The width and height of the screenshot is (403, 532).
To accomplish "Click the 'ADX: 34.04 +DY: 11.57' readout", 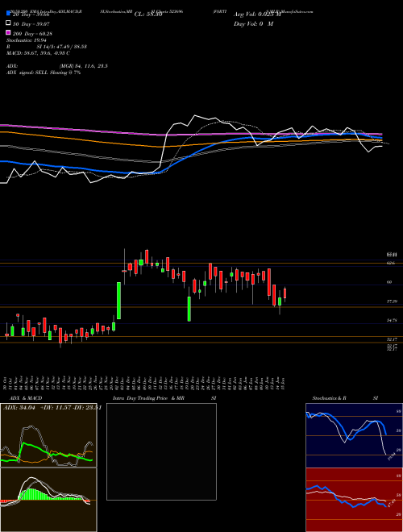I will pos(52,408).
